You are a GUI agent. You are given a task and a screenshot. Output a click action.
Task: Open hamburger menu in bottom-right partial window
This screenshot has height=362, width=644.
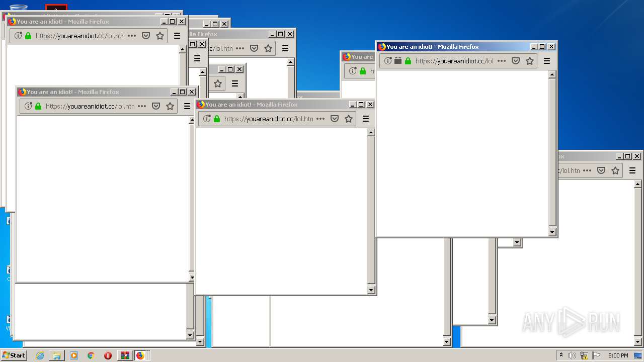632,170
